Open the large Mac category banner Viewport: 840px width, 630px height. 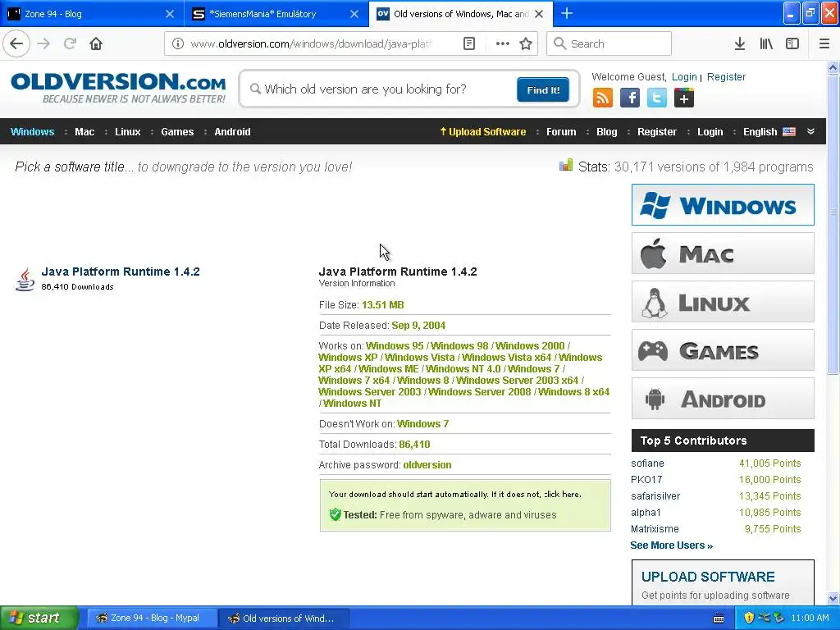coord(723,253)
